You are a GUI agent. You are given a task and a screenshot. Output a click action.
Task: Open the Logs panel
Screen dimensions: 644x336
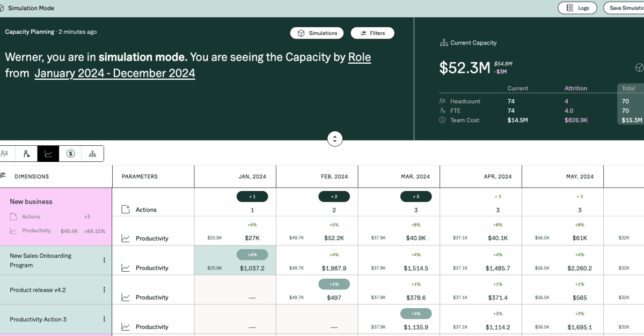[577, 8]
